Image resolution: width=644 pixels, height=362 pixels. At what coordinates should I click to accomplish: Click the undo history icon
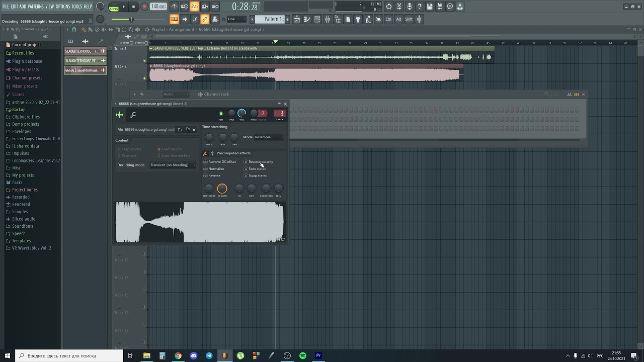pos(389,7)
